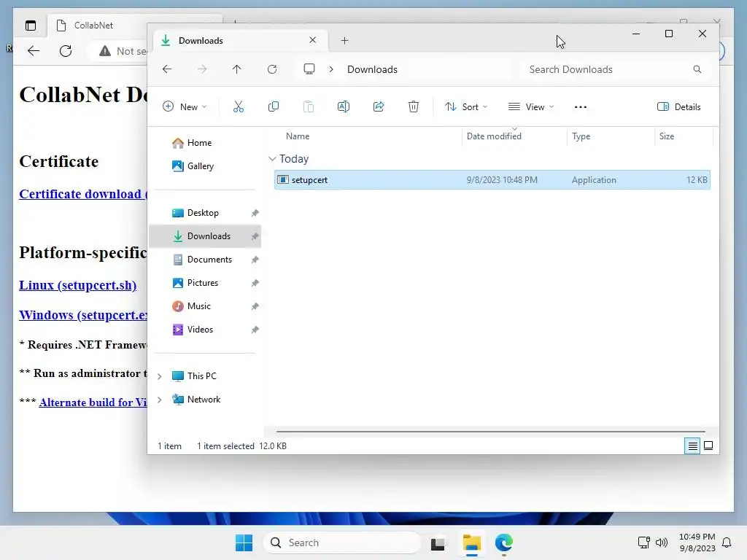The width and height of the screenshot is (747, 560).
Task: Select Downloads in navigation pane
Action: [205, 236]
